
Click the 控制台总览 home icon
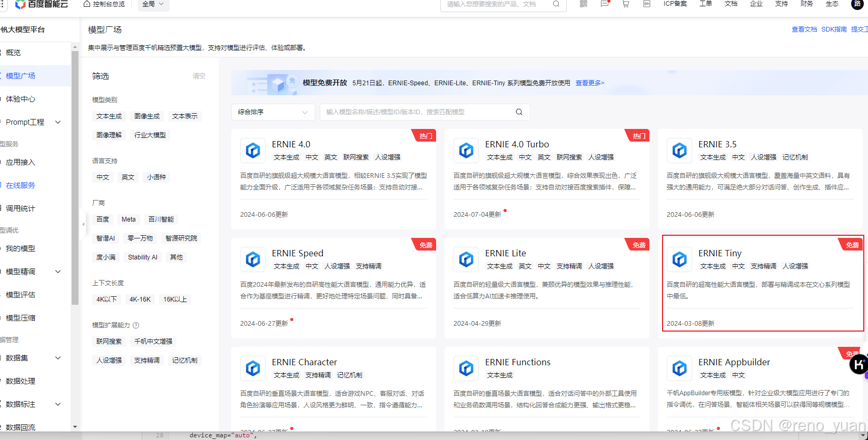(x=87, y=4)
